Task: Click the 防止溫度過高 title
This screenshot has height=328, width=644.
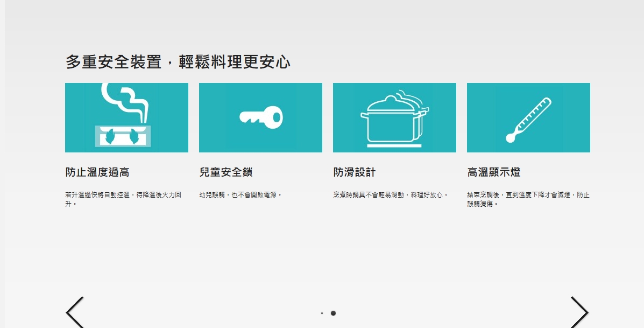Action: (97, 172)
